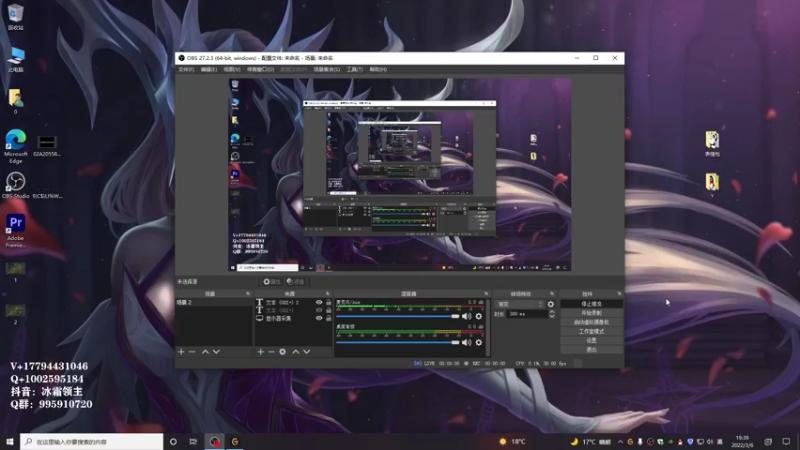The width and height of the screenshot is (800, 450).
Task: Open the 文件(F) menu in OBS
Action: coord(186,69)
